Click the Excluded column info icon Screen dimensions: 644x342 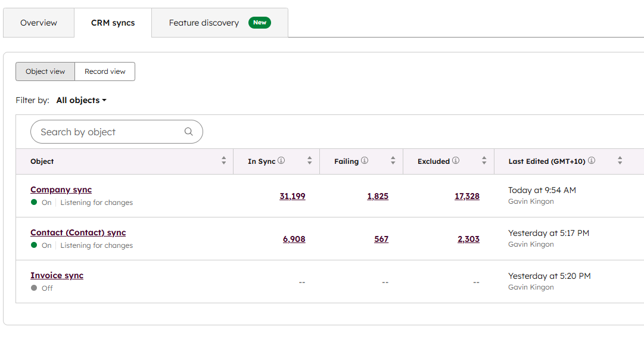(456, 161)
